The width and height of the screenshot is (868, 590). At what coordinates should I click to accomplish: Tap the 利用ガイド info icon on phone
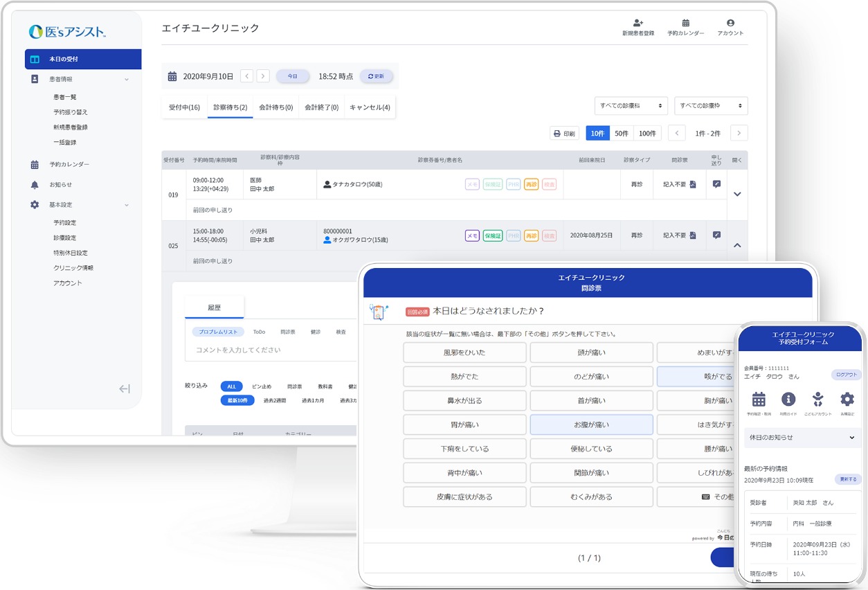(788, 400)
